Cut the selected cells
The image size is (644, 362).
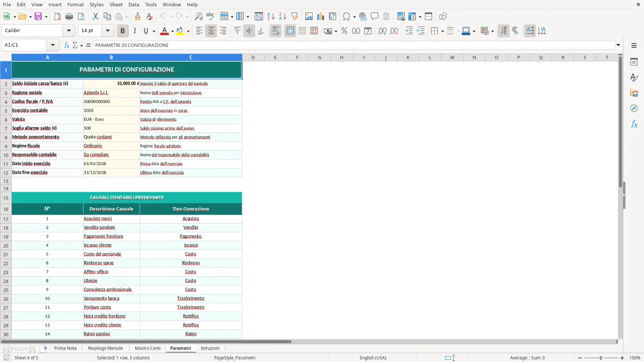point(96,17)
